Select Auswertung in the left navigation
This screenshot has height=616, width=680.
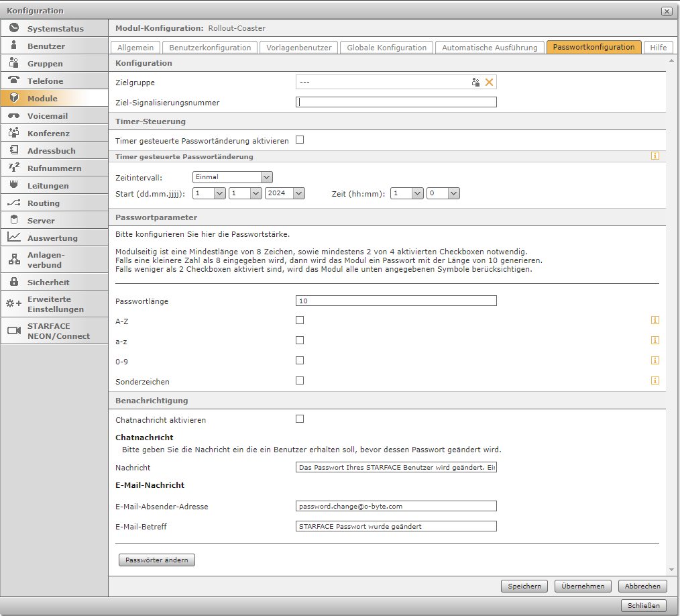[54, 238]
